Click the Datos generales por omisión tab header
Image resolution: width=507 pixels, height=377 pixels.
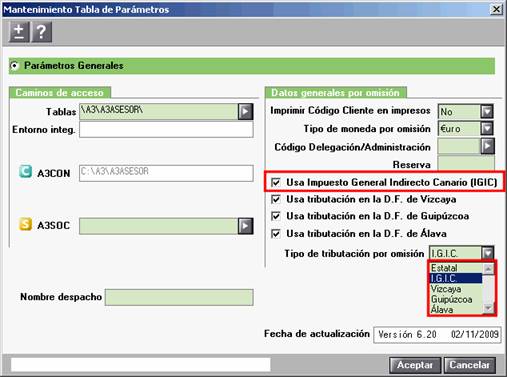(x=336, y=93)
